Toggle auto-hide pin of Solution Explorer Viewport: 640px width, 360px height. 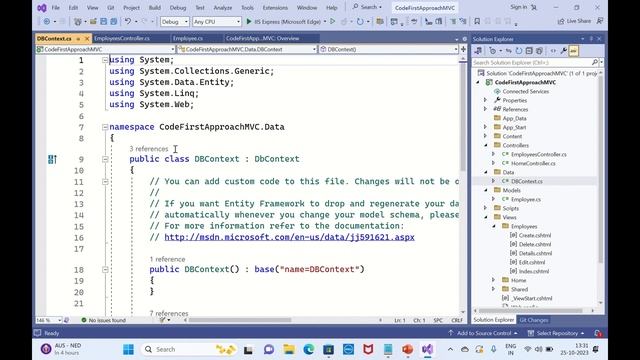click(x=591, y=39)
